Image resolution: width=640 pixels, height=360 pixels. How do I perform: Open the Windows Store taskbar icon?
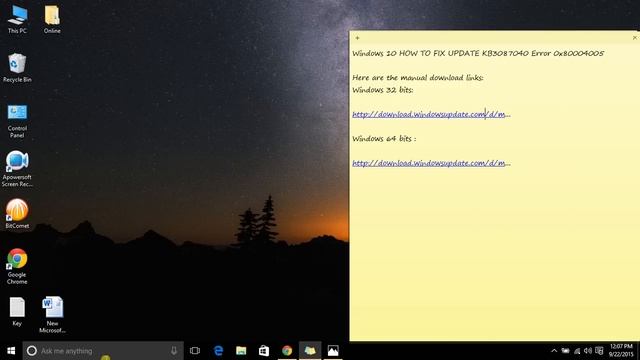(x=264, y=351)
